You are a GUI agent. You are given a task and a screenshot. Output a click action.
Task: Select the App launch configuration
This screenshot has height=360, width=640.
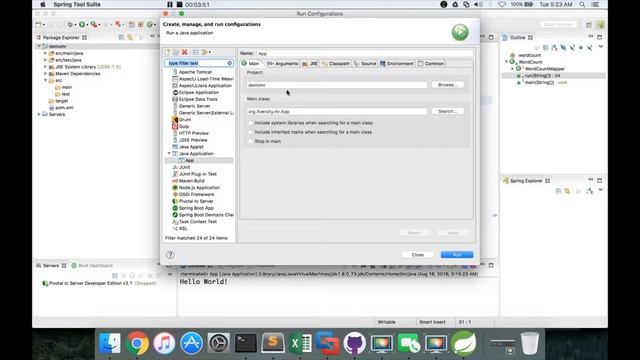pos(189,160)
